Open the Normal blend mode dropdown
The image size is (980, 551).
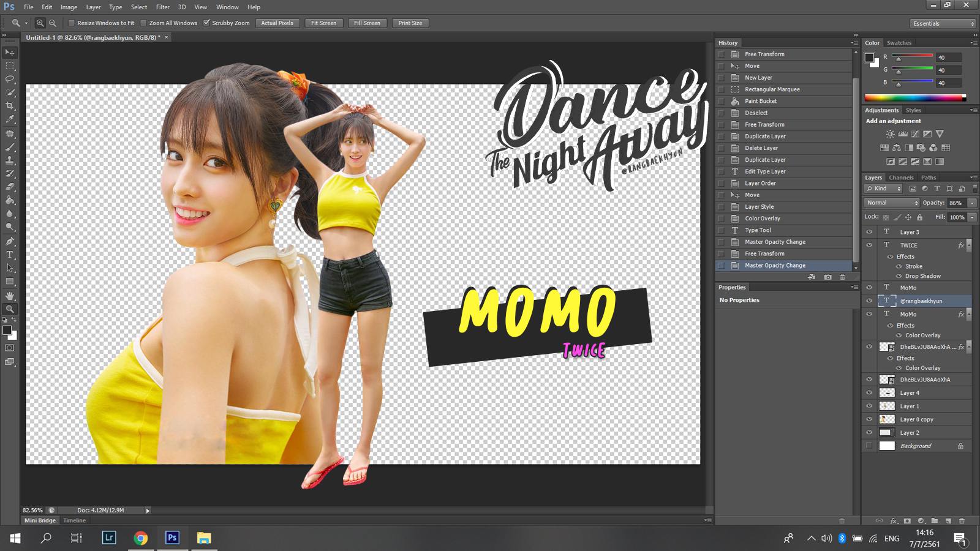pos(892,203)
